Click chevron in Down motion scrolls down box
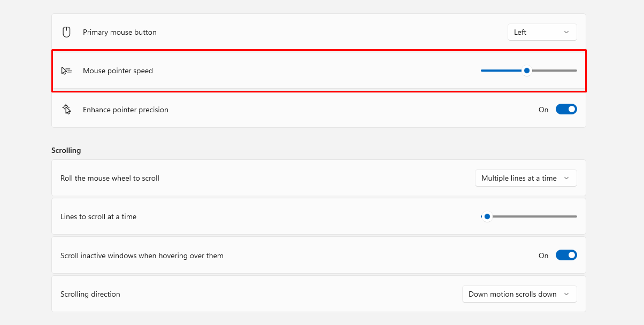 [566, 294]
